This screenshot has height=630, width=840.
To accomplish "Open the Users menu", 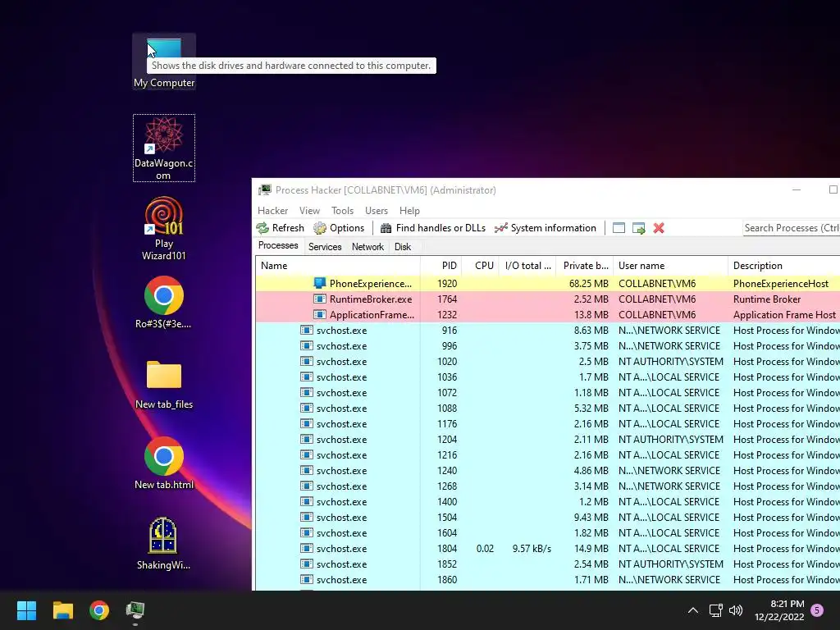I will (376, 211).
